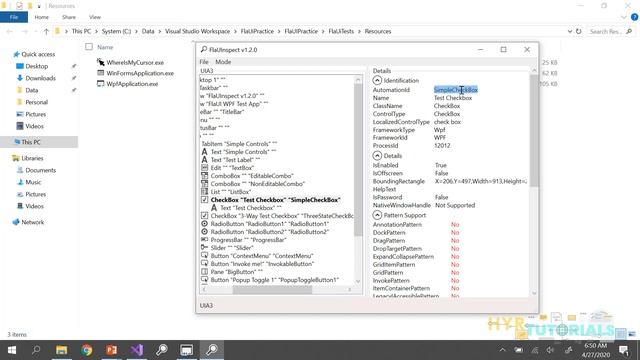
Task: Open the Mode menu in FlaUInspect
Action: pos(223,62)
